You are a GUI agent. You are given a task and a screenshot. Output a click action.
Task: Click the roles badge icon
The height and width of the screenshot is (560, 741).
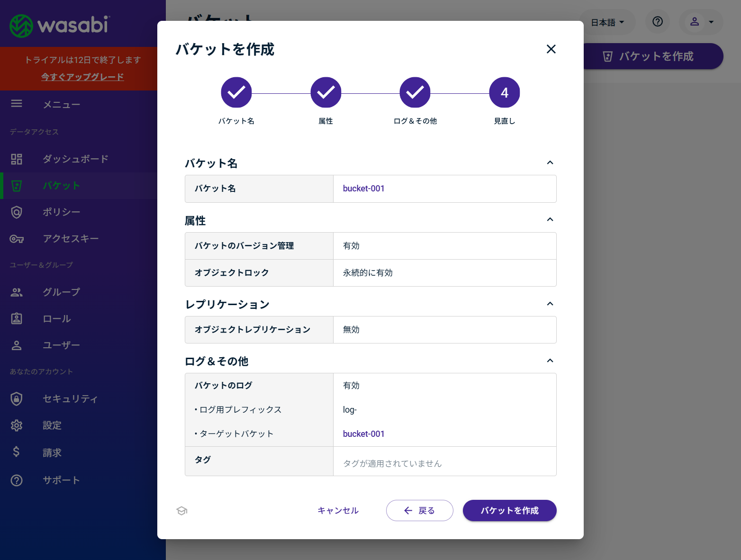click(x=17, y=318)
